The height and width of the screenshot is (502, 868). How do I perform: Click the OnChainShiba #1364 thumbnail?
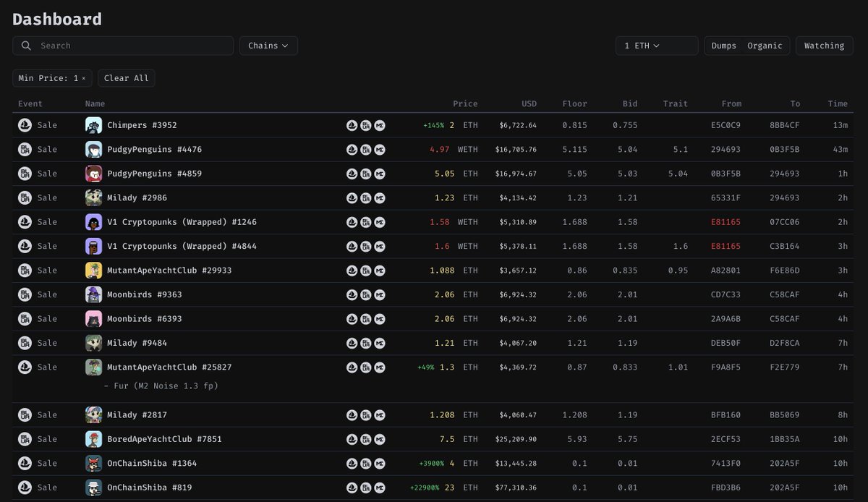click(93, 463)
